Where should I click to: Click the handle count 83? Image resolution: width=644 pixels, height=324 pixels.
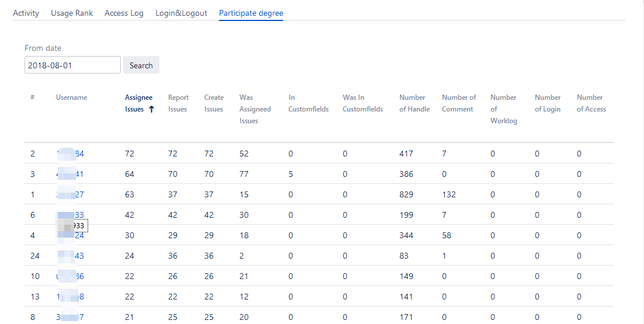point(403,256)
